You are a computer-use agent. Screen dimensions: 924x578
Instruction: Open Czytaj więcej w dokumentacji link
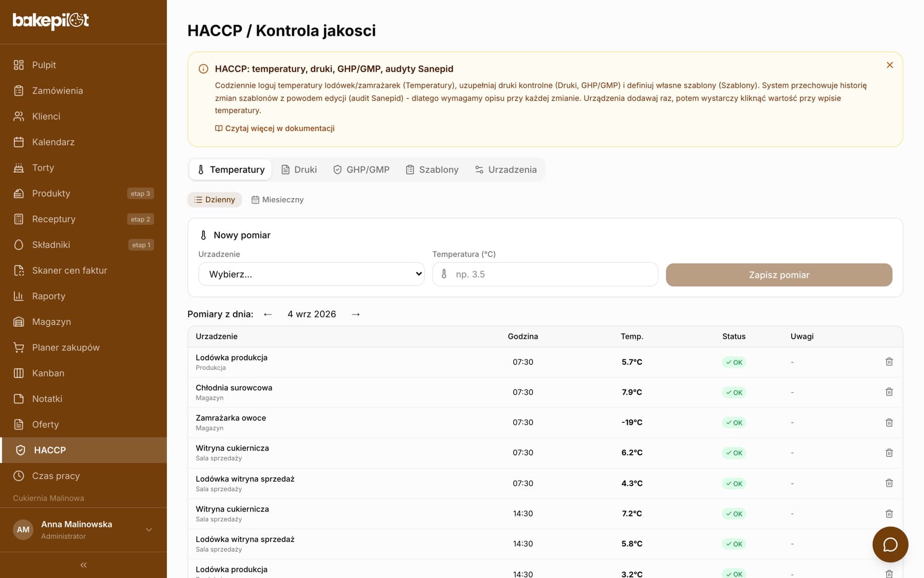point(275,128)
